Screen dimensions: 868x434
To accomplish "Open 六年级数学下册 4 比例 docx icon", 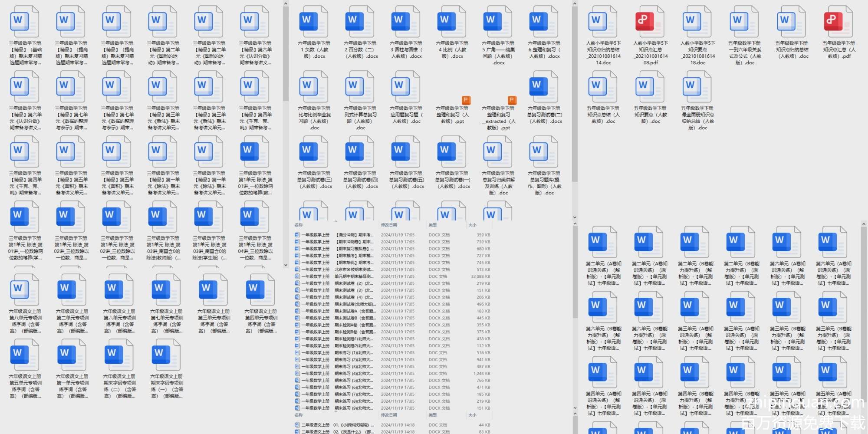I will (452, 21).
